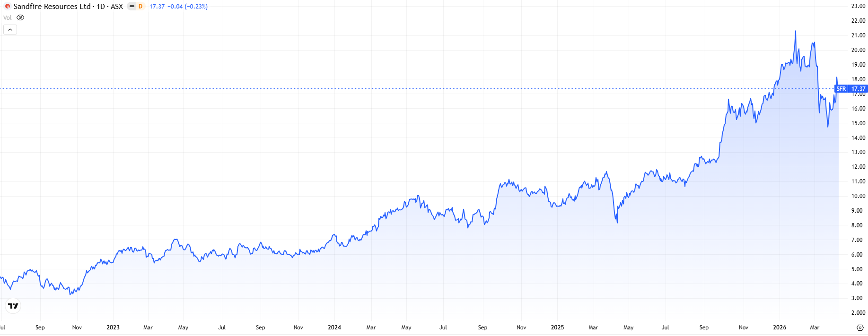Screen dimensions: 868x336
Task: Click the 6.00 price axis label
Action: click(857, 255)
